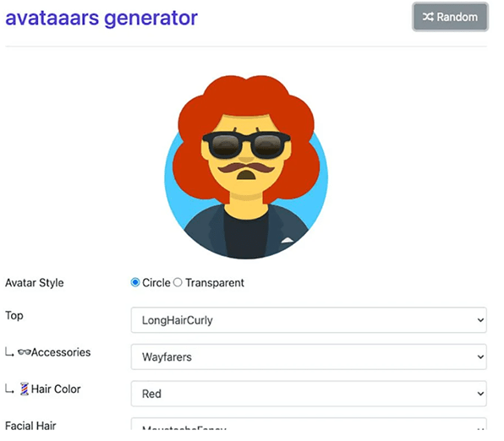Click the avatar's dark blazer shirt
The height and width of the screenshot is (441, 504).
click(246, 233)
